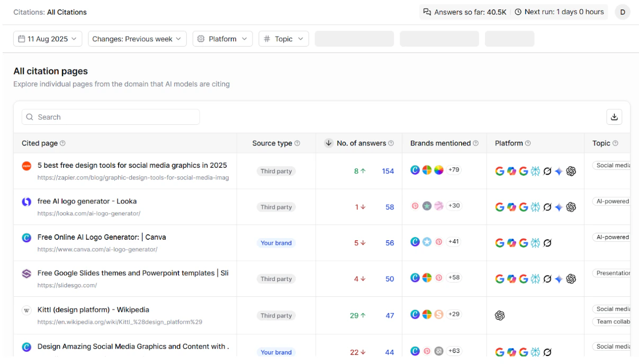Click the help icon beside Topic column header

pyautogui.click(x=615, y=143)
